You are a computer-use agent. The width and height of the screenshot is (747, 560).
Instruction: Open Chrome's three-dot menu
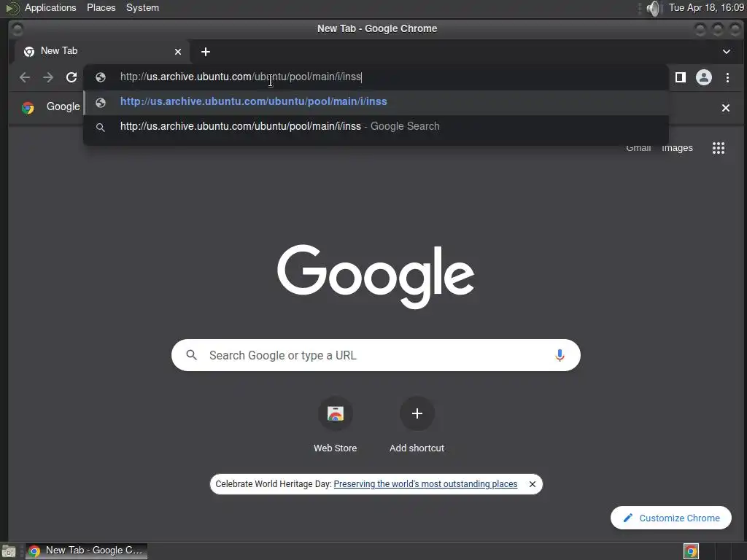(727, 77)
